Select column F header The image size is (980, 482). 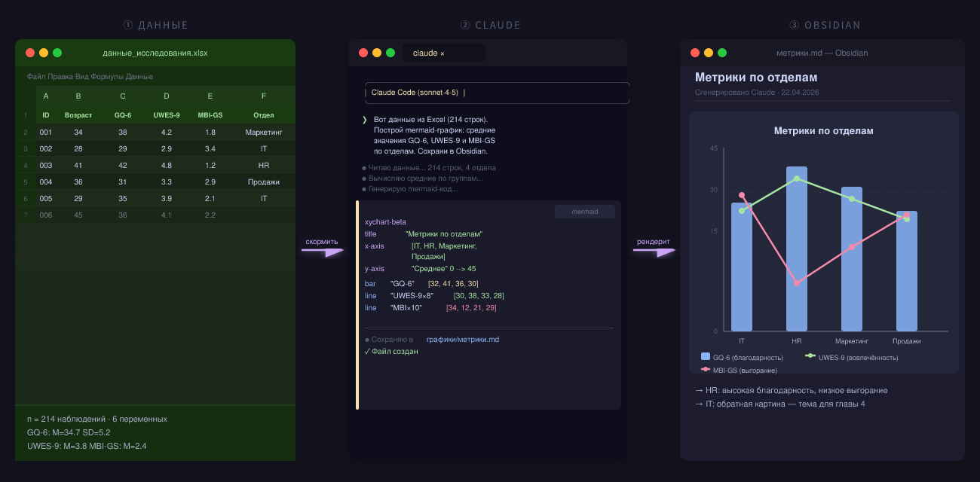coord(264,96)
